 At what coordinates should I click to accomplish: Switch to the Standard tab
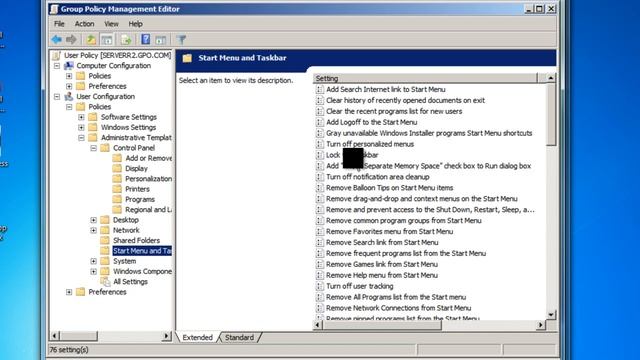point(239,338)
